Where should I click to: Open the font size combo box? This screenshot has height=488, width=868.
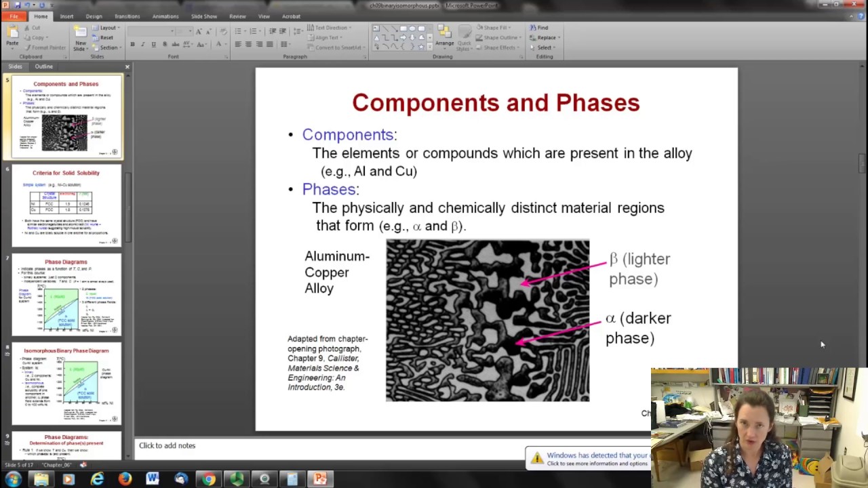point(183,31)
